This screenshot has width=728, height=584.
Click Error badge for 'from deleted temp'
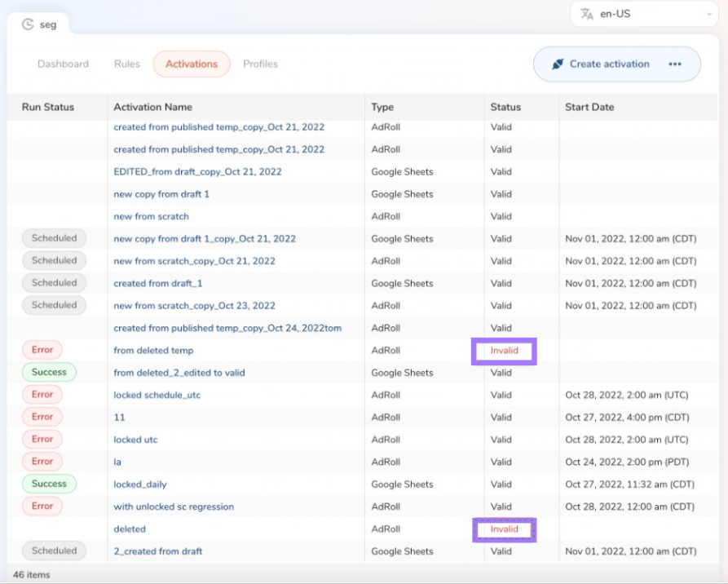point(42,350)
